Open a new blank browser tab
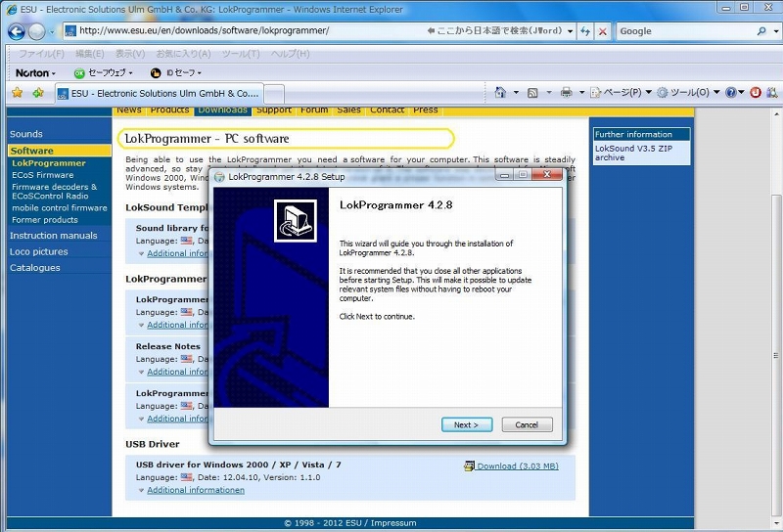Screen dimensions: 783x532 274,94
